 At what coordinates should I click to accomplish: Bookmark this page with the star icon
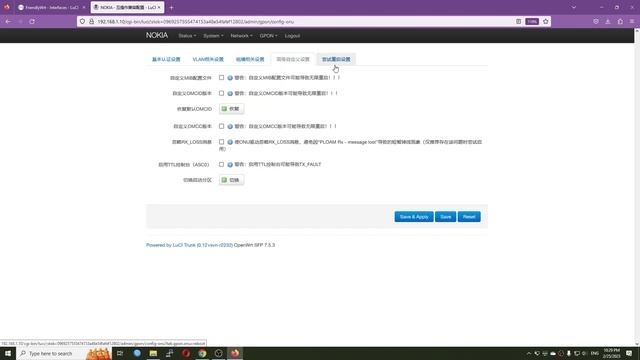[546, 22]
